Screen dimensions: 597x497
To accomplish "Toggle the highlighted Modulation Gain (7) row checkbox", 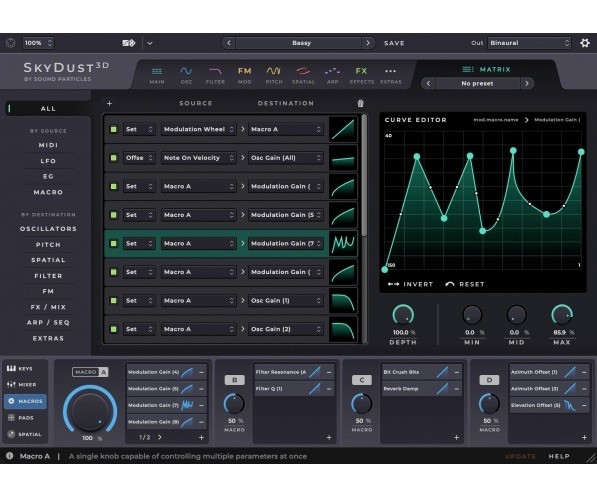I will tap(113, 243).
